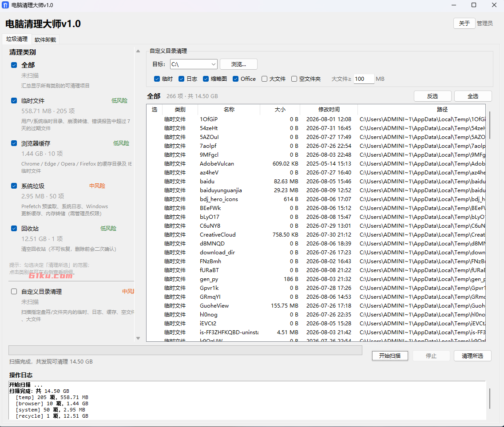The width and height of the screenshot is (504, 427).
Task: Select the 1OfGiP file row
Action: pos(316,119)
